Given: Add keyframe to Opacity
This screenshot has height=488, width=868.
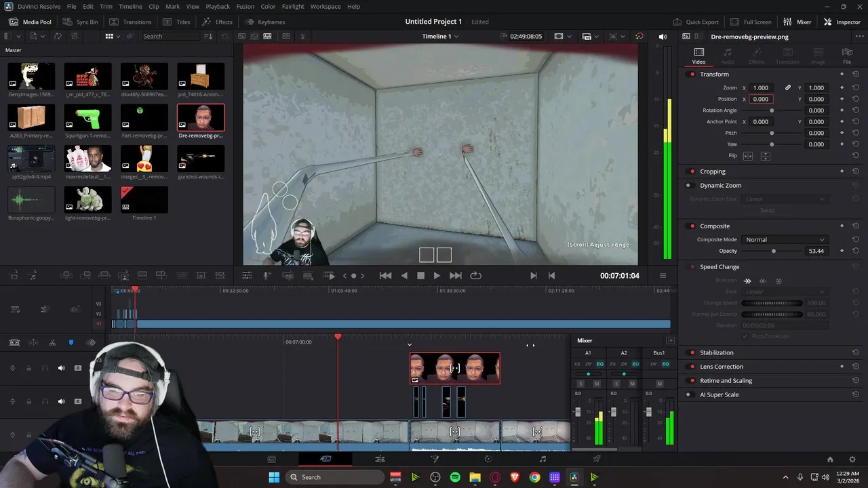Looking at the screenshot, I should 842,251.
